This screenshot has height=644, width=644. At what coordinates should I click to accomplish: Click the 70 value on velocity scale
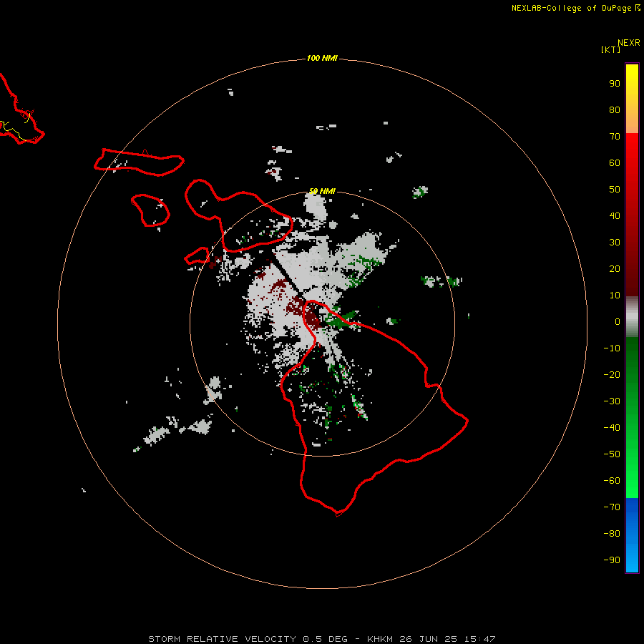click(x=615, y=137)
